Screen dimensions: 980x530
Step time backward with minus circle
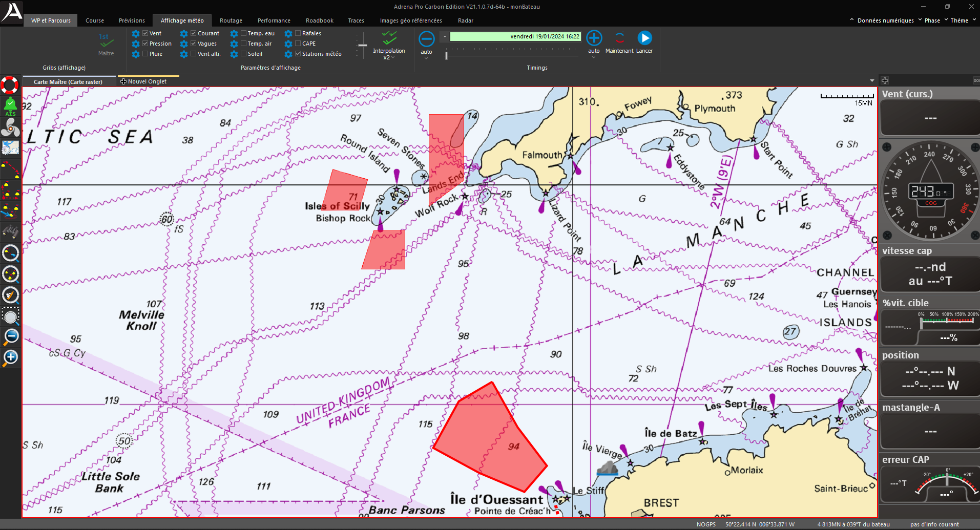pyautogui.click(x=426, y=39)
